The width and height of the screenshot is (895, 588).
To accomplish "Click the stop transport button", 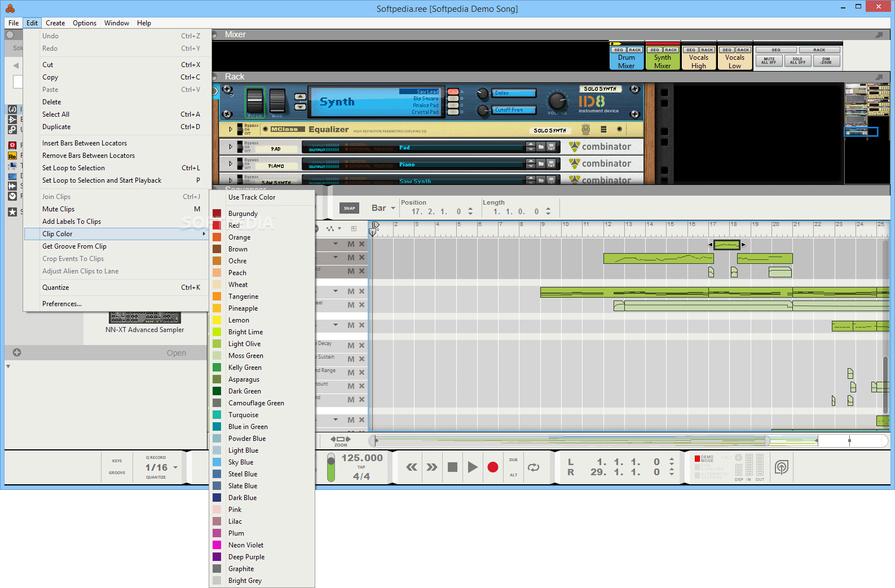I will coord(452,467).
